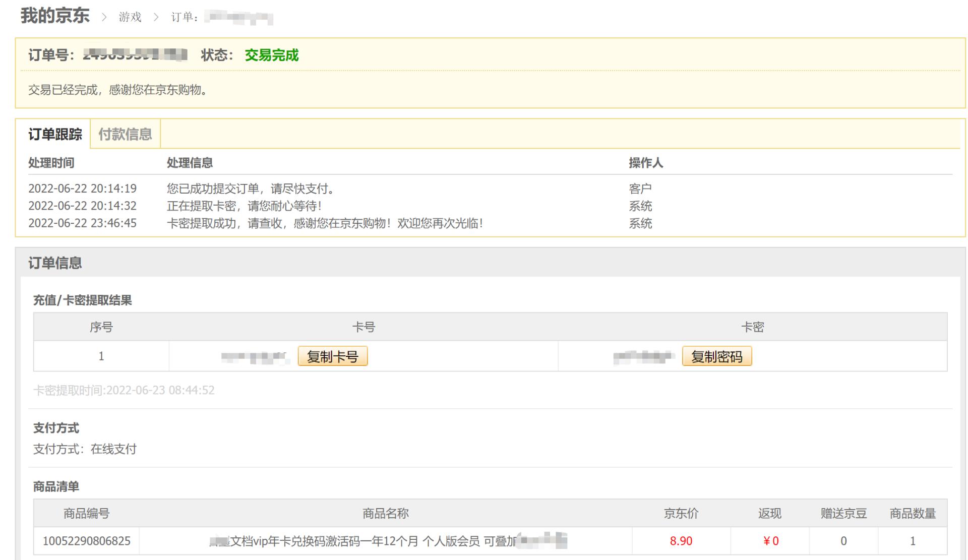Click the first breadcrumb chevron after 我的京东
Viewport: 968px width, 560px height.
[104, 17]
